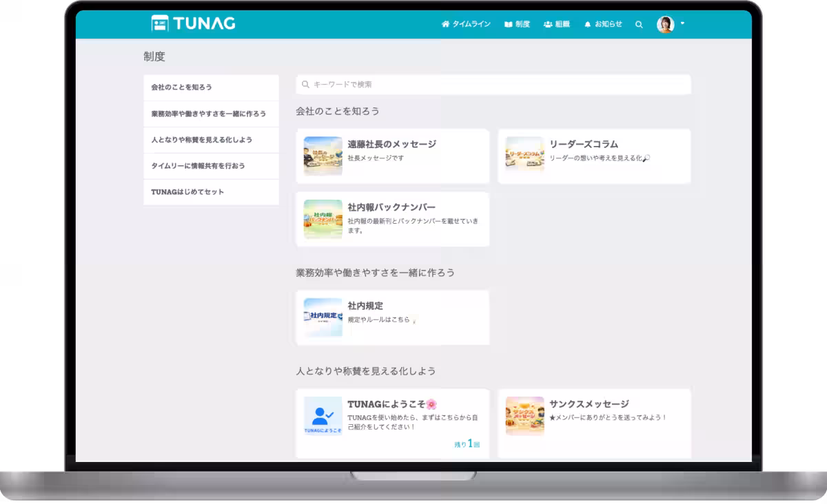827x504 pixels.
Task: Open the タイムライン home menu
Action: pyautogui.click(x=466, y=24)
